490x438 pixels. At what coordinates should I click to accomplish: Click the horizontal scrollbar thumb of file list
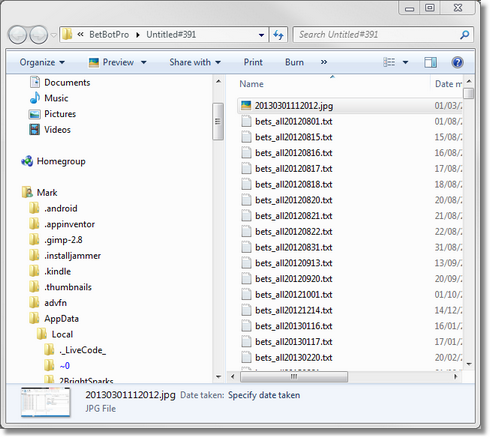coord(294,377)
